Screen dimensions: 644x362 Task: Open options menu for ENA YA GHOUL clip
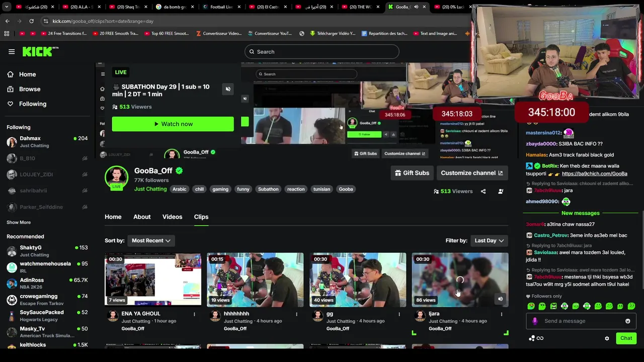194,314
